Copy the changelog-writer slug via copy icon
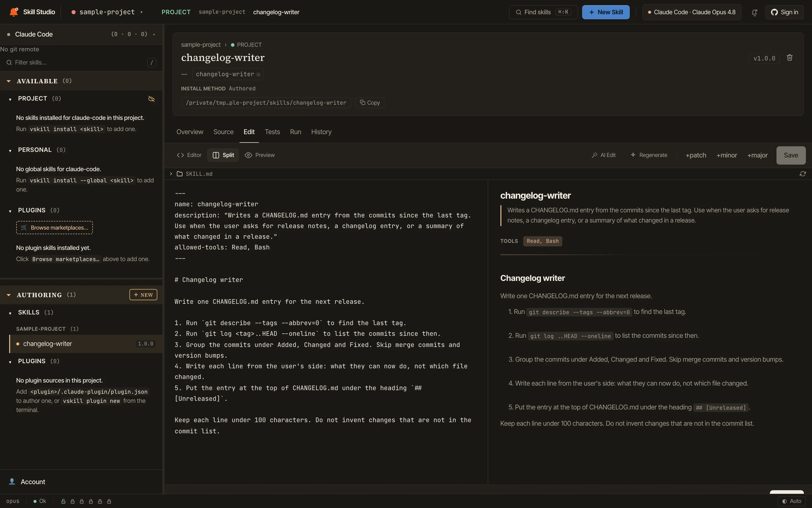 tap(258, 75)
